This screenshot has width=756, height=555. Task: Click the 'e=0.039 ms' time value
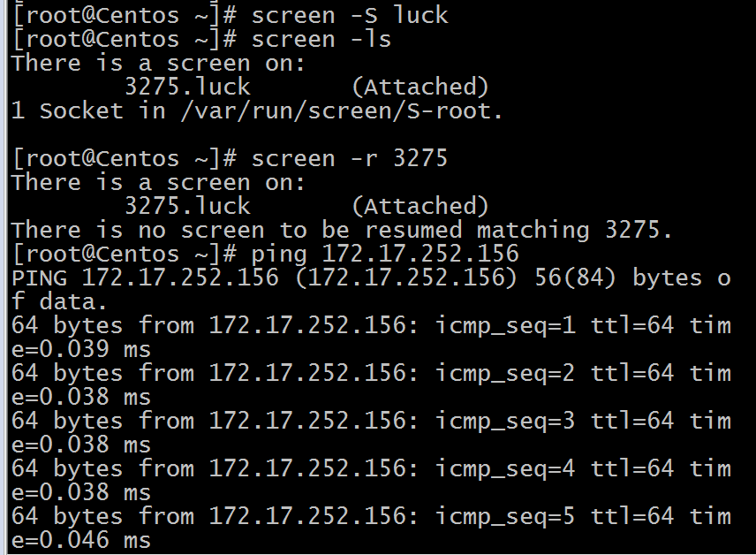[81, 349]
